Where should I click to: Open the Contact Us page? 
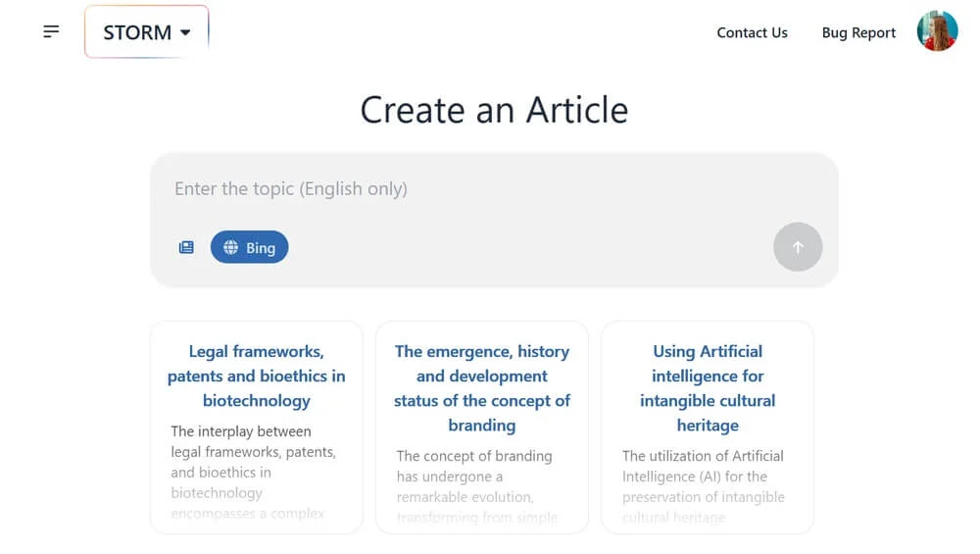pyautogui.click(x=752, y=32)
